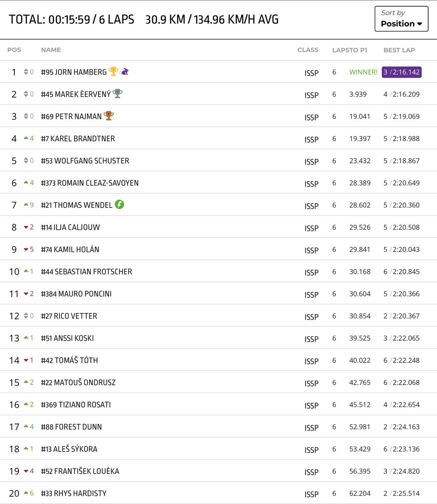Viewport: 437px width, 504px height.
Task: Click best lap 6 / 2:23.136
Action: 401,449
